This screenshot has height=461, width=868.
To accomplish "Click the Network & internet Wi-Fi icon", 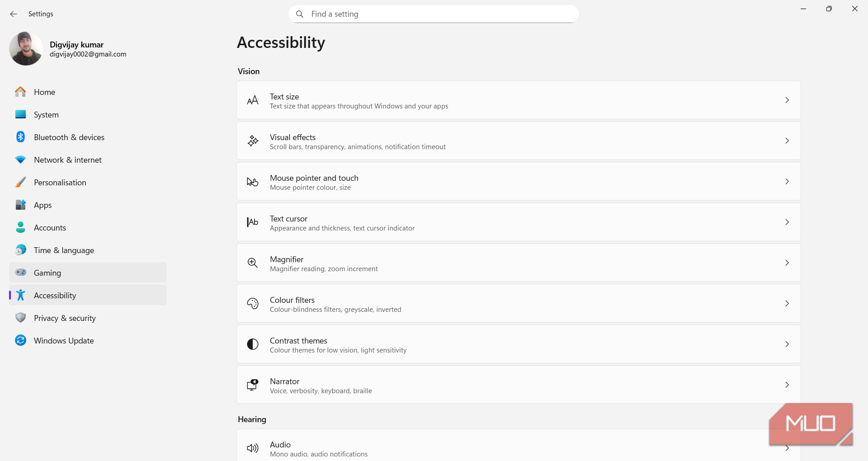I will (20, 160).
